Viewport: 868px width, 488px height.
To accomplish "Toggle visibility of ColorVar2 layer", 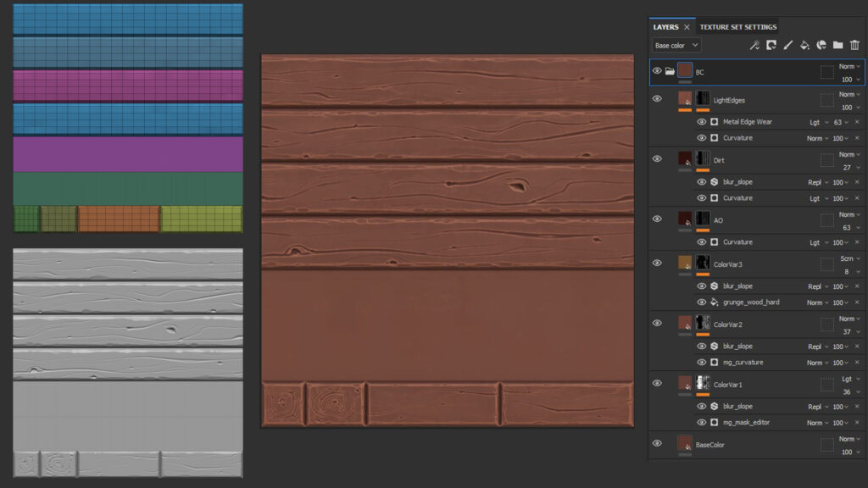I will [x=657, y=323].
